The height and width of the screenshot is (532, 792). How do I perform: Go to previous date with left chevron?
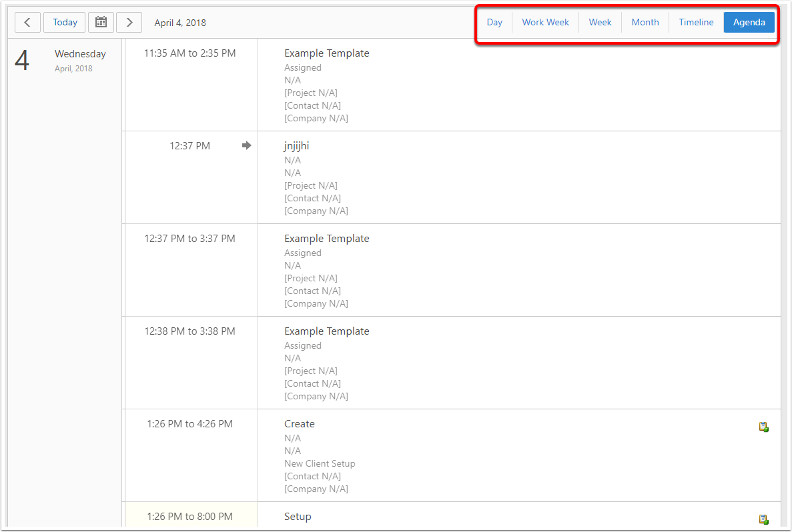[27, 22]
